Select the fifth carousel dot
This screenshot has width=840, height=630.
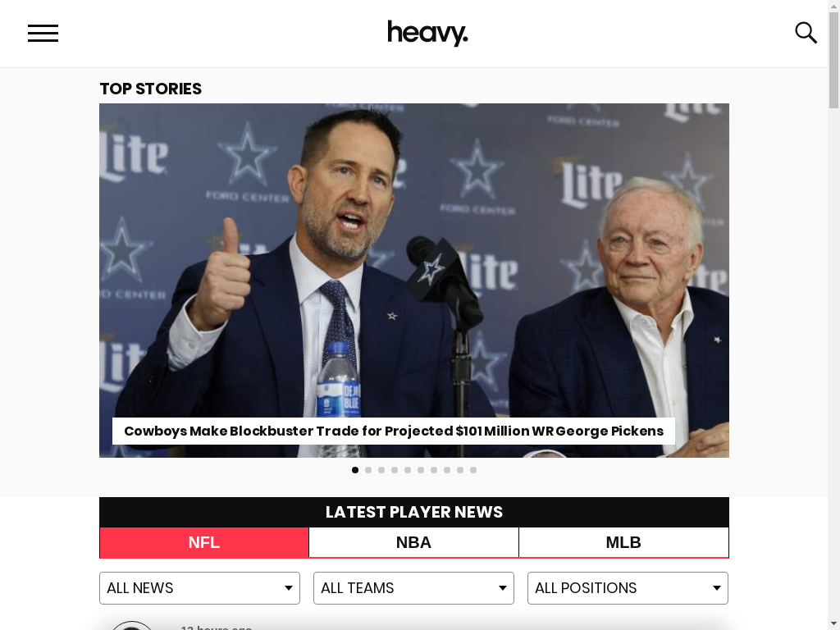click(408, 470)
